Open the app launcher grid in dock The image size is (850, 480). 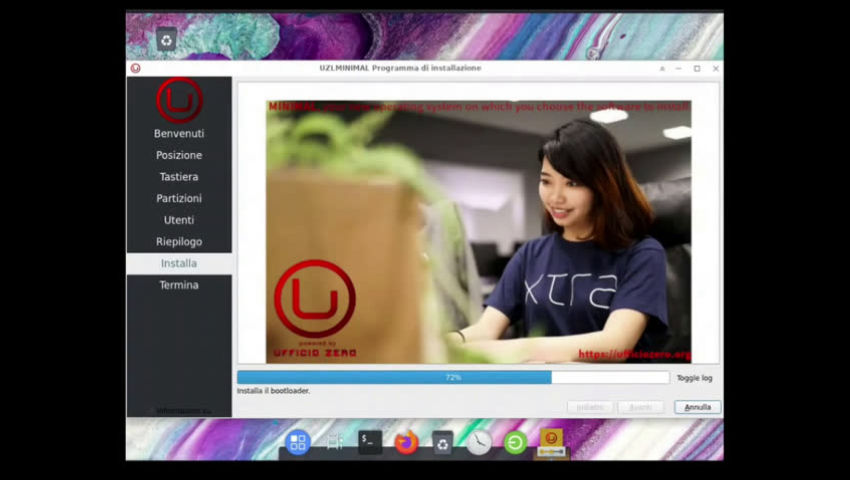coord(298,442)
